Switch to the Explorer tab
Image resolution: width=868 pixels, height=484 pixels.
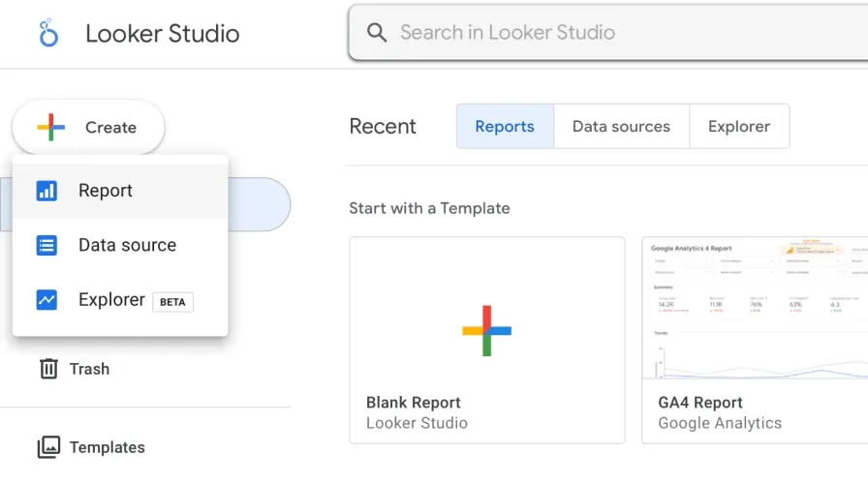click(739, 126)
